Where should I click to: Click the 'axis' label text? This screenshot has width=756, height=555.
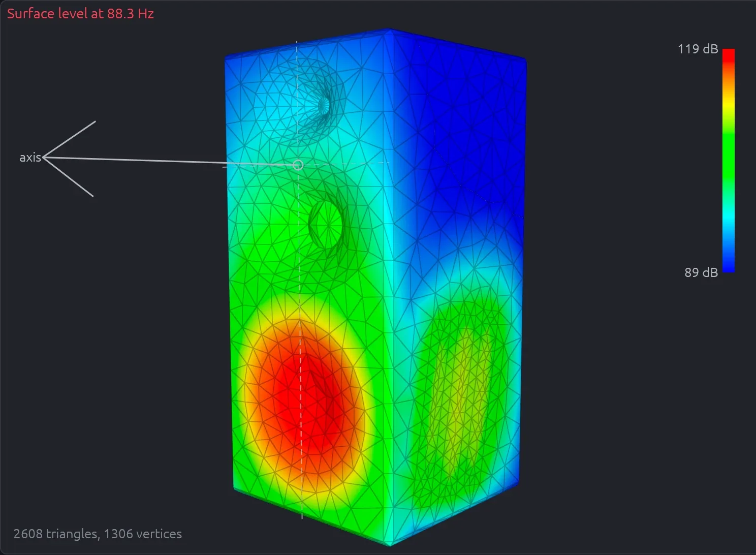[x=30, y=158]
